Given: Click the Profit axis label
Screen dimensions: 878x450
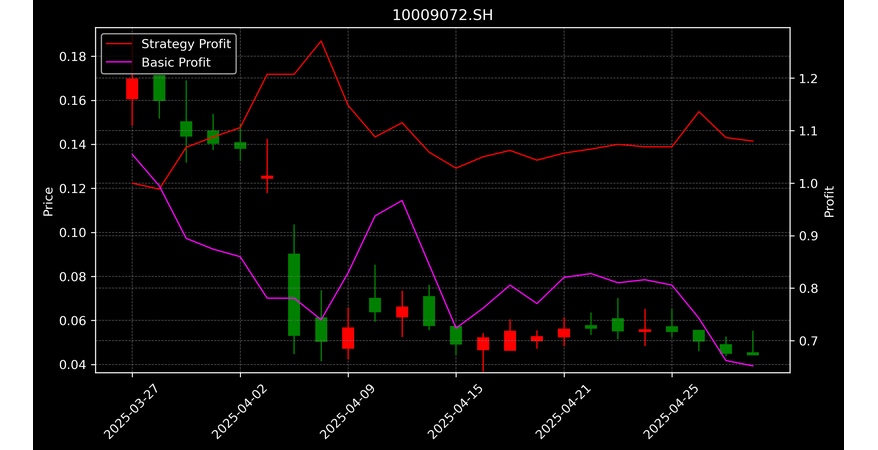Looking at the screenshot, I should pyautogui.click(x=829, y=201).
